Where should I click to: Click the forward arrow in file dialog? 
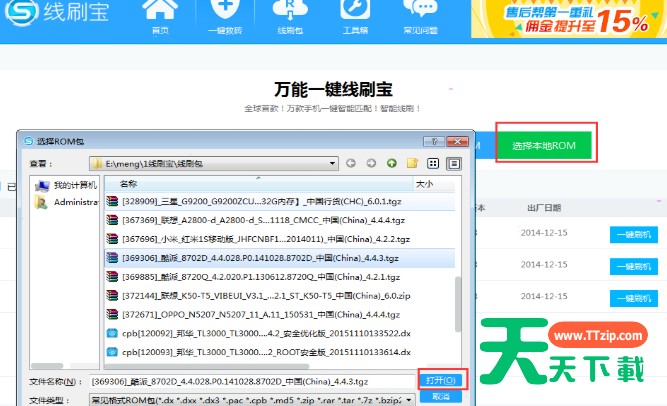point(371,163)
